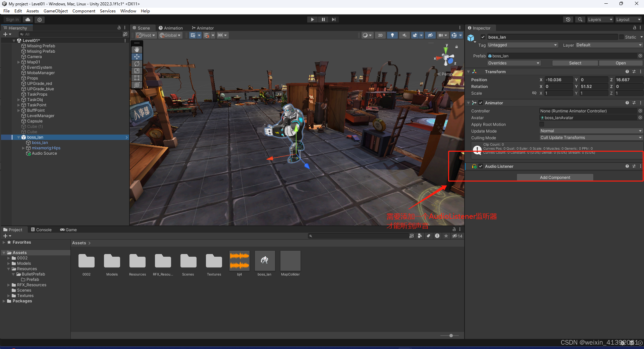Viewport: 644px width, 349px height.
Task: Open the Layers dropdown
Action: point(600,19)
